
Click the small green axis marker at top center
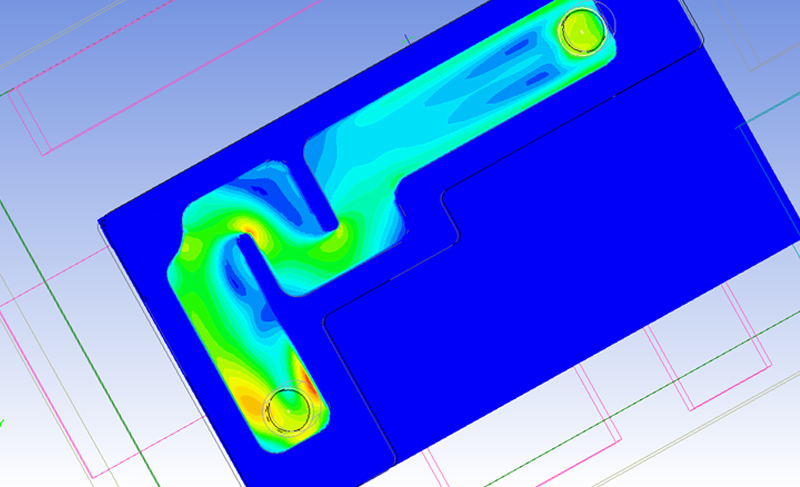(406, 40)
